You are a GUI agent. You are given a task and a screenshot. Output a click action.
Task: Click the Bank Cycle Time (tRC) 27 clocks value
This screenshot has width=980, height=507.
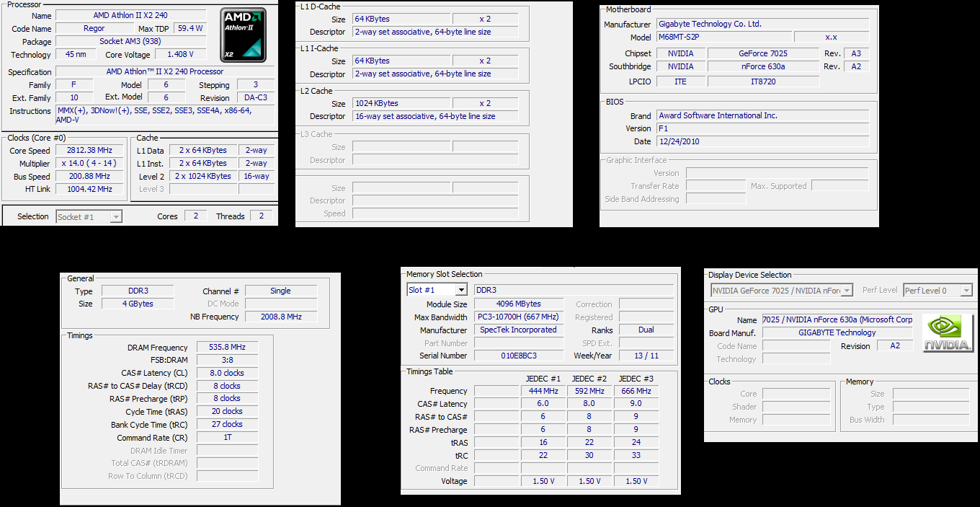[227, 424]
